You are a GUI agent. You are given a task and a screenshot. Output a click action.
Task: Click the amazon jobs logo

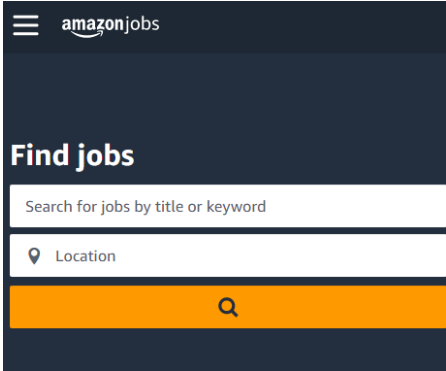coord(110,27)
